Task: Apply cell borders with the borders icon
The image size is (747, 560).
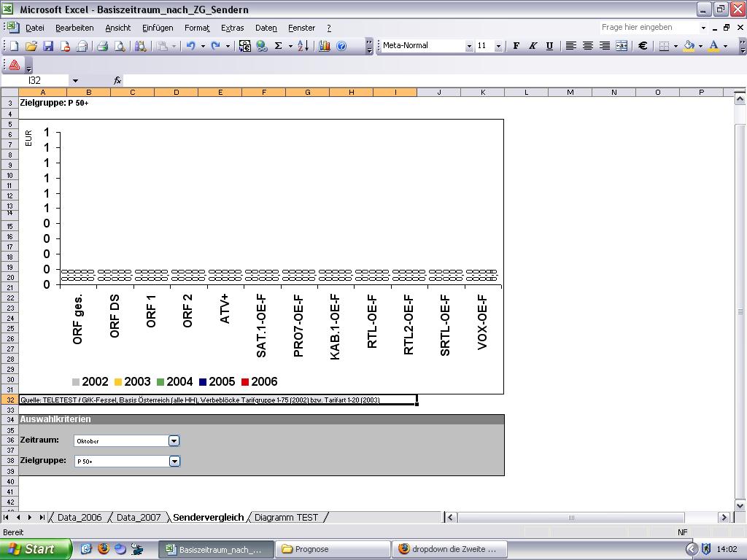Action: [x=664, y=46]
